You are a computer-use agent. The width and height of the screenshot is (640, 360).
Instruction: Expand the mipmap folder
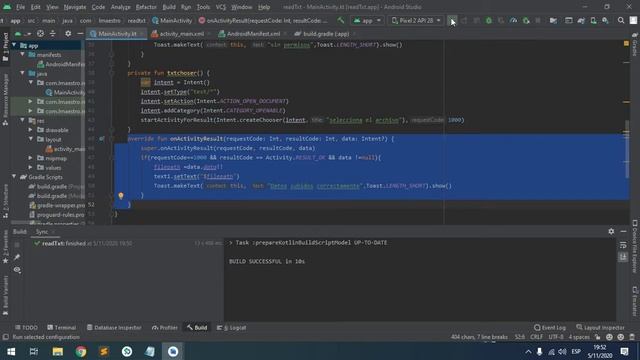pyautogui.click(x=31, y=158)
